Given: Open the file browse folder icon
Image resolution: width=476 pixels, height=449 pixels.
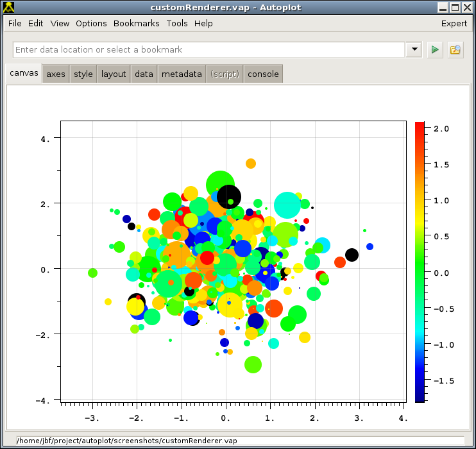Looking at the screenshot, I should pyautogui.click(x=455, y=50).
